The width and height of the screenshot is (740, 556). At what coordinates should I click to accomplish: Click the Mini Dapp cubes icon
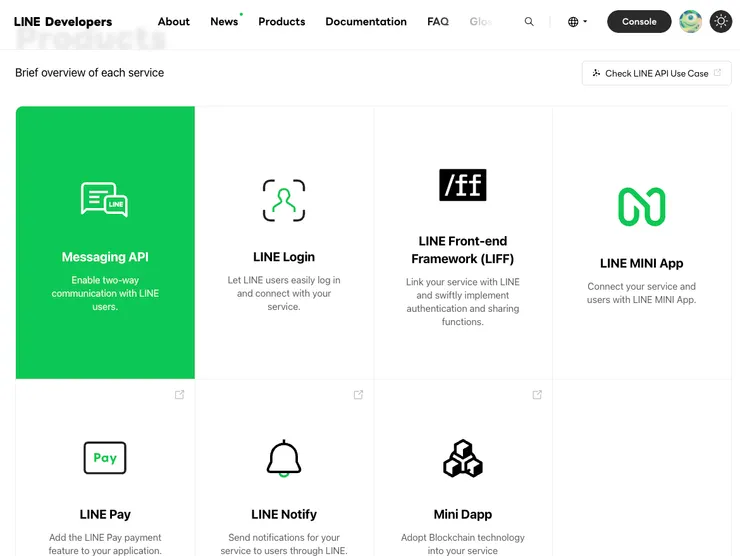[462, 458]
